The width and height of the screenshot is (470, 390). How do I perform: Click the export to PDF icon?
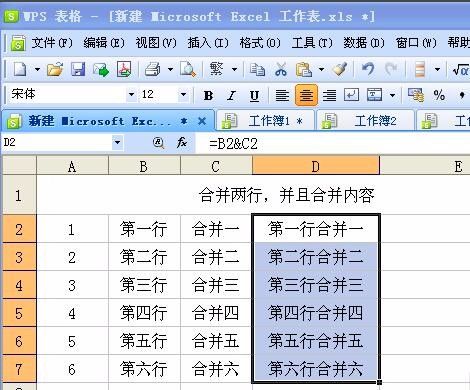click(x=124, y=69)
